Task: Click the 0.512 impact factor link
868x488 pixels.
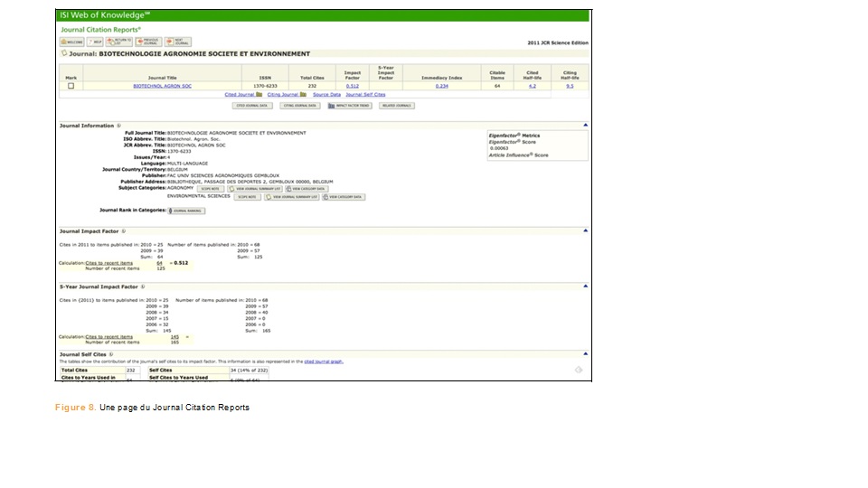Action: 352,86
